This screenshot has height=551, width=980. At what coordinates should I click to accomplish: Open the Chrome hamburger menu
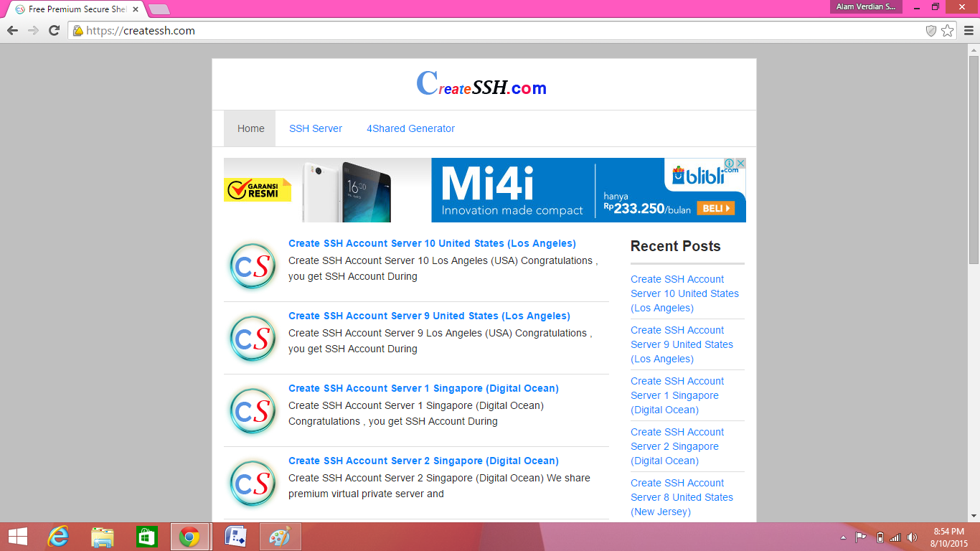tap(969, 30)
